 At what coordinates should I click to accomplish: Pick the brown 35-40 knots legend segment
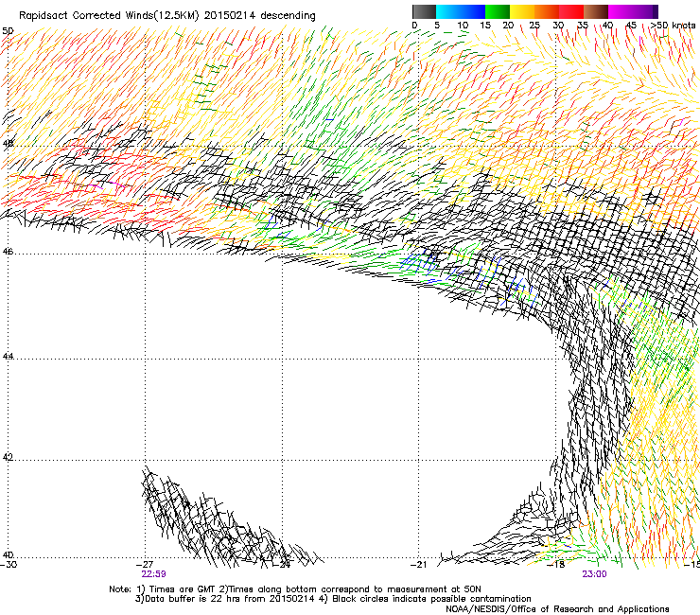[596, 11]
